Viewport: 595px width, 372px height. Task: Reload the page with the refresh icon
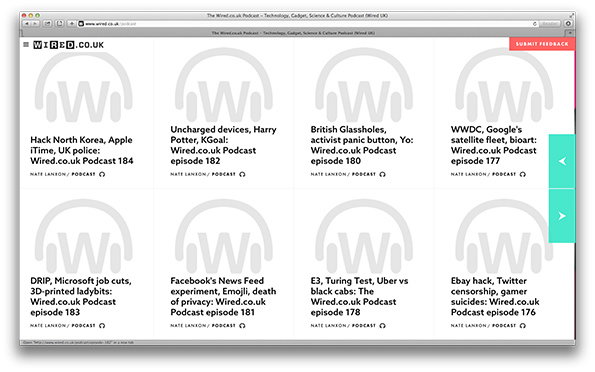(535, 24)
